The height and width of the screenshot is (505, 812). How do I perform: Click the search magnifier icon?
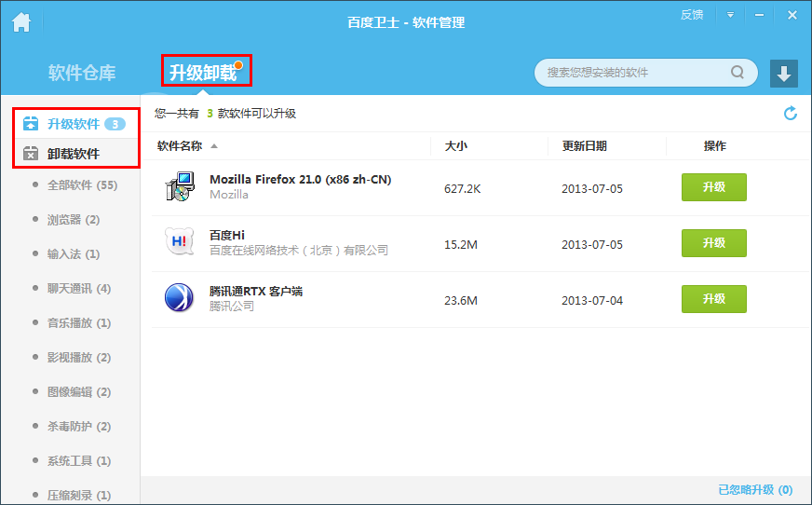738,72
